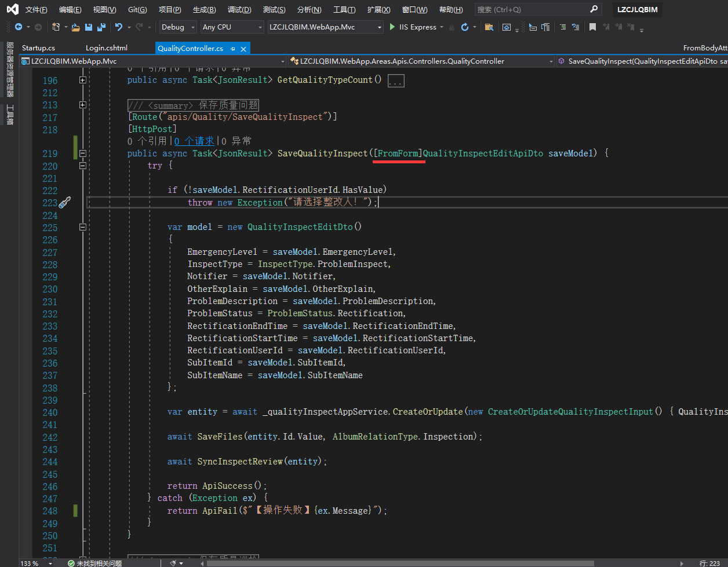This screenshot has width=728, height=567.
Task: Click the Undo arrow icon
Action: click(119, 27)
